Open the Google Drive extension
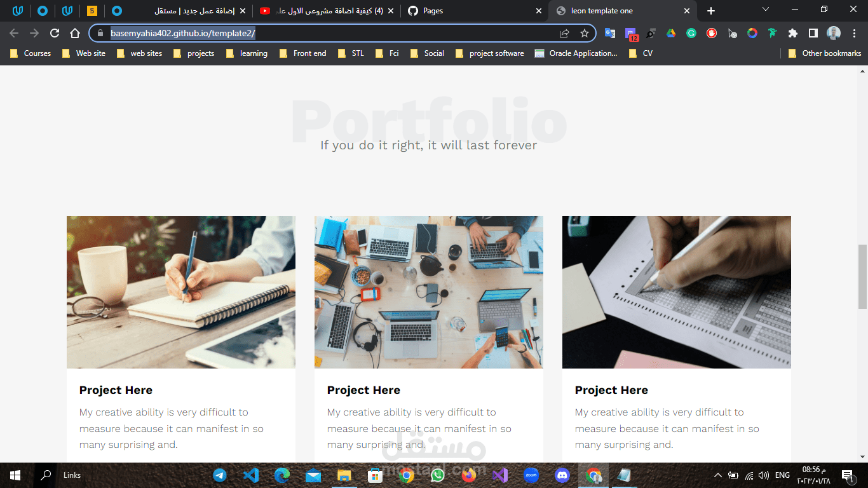868x488 pixels. click(671, 33)
